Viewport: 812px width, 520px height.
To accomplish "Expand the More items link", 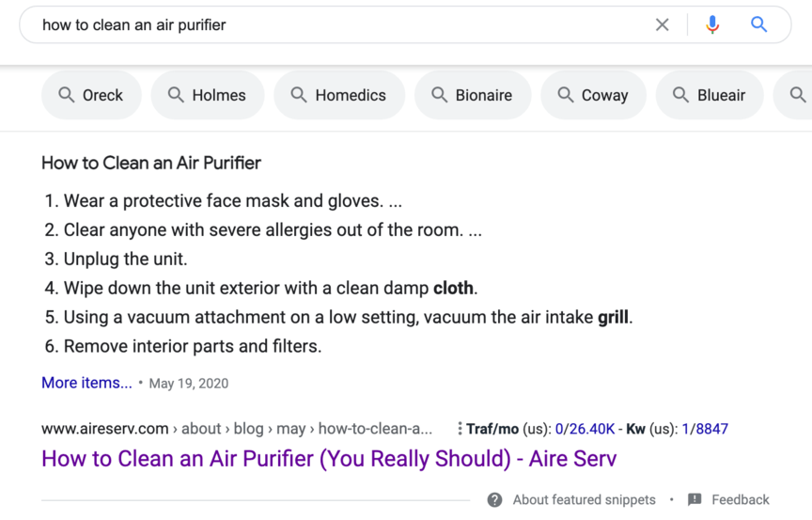I will [x=86, y=383].
